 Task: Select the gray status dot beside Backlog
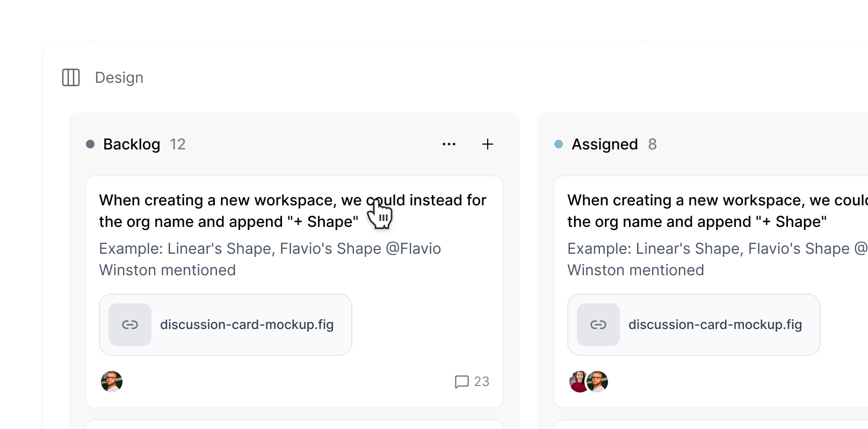(x=90, y=144)
